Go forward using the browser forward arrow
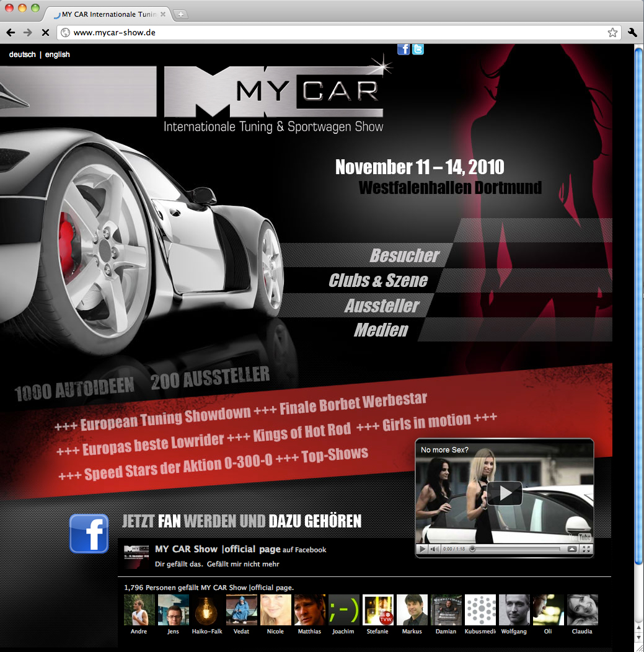 28,32
